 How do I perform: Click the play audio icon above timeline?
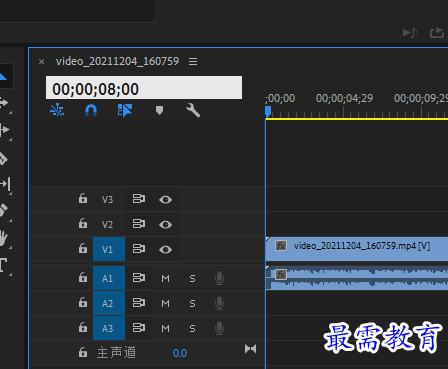(410, 33)
